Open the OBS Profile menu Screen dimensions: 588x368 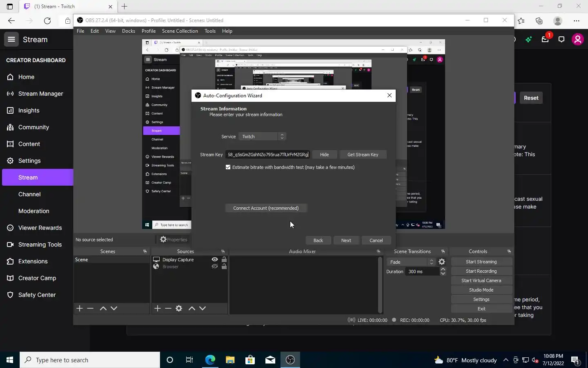tap(149, 31)
